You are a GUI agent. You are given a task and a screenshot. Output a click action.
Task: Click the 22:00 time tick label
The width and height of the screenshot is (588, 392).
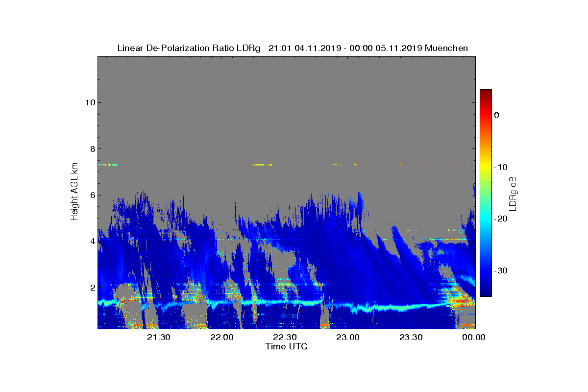222,337
